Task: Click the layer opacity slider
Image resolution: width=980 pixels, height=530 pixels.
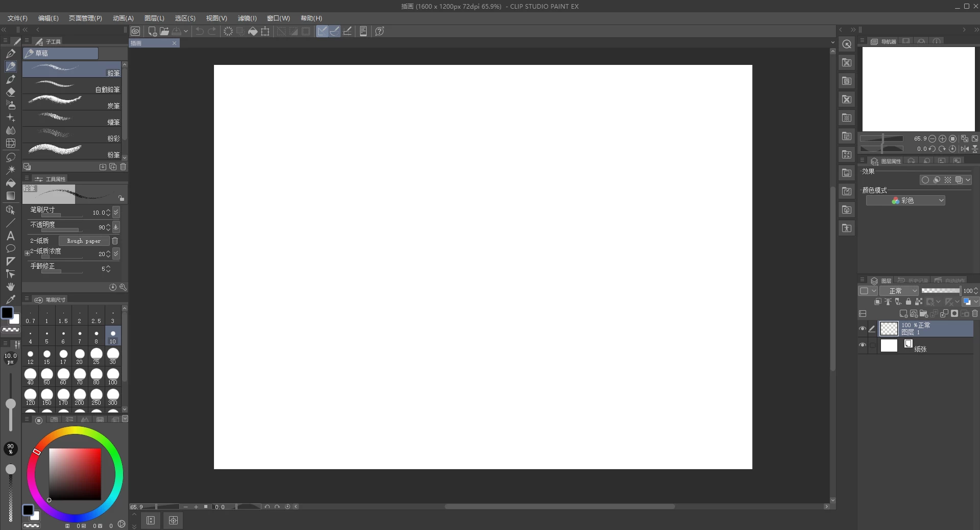Action: 940,291
